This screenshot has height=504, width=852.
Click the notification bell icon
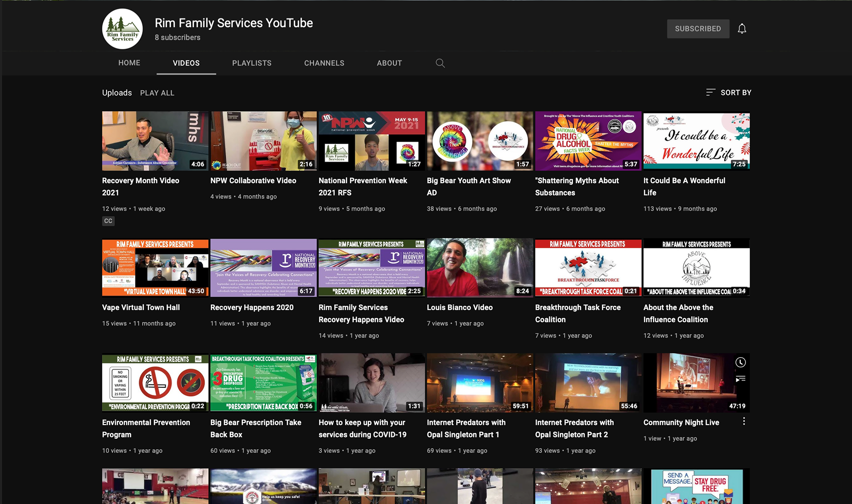click(x=742, y=29)
